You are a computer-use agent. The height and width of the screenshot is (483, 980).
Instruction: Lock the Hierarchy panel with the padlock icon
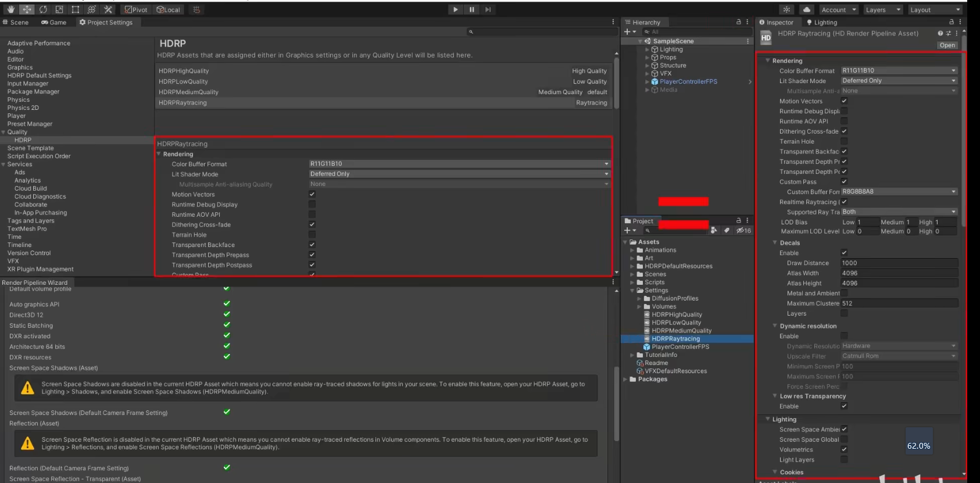tap(739, 22)
